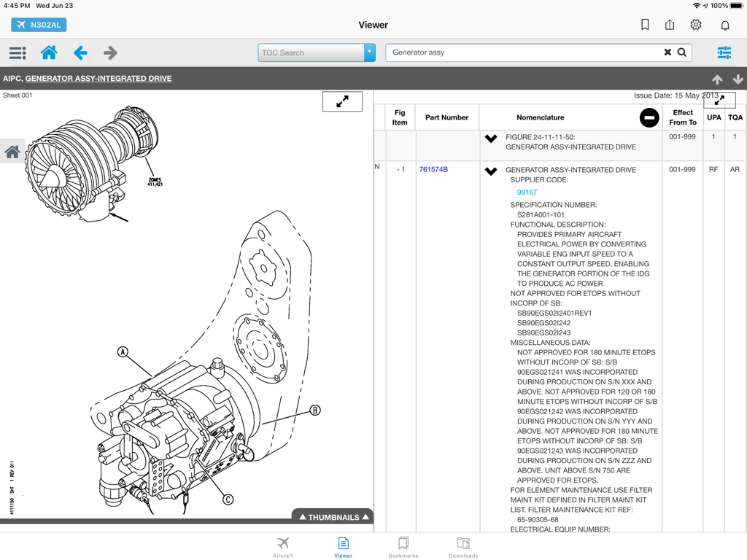
Task: Open the notifications bell
Action: point(724,24)
